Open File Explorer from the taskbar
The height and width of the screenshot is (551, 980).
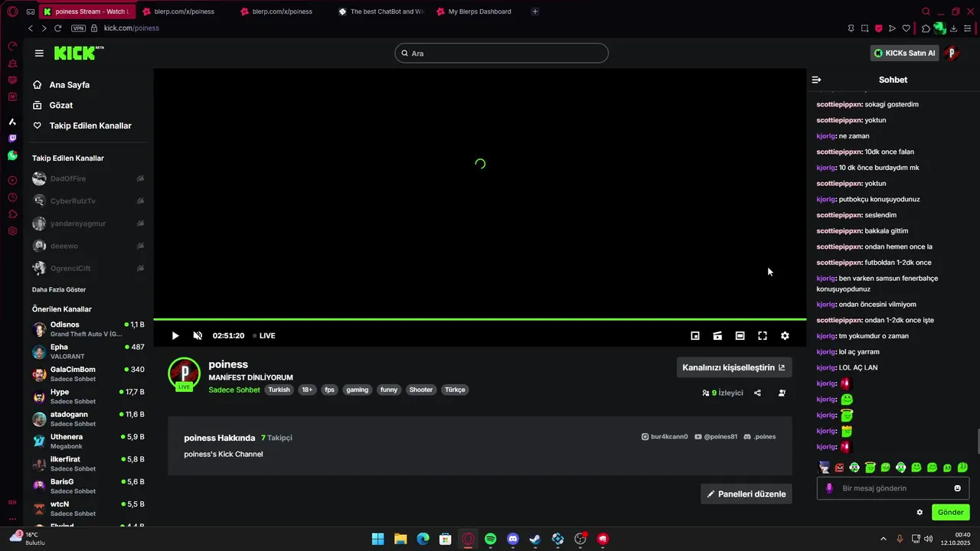400,539
